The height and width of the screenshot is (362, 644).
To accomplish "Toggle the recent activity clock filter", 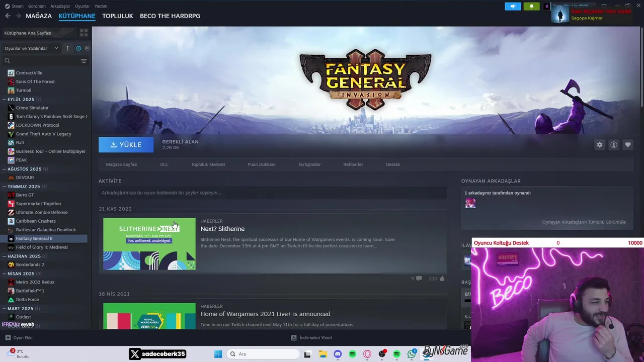I will pyautogui.click(x=78, y=48).
